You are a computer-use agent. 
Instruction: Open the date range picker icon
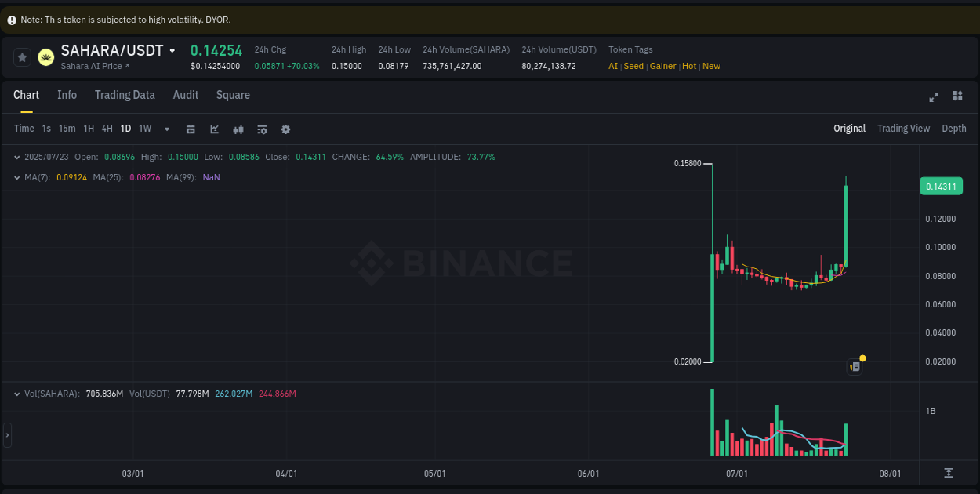(x=191, y=129)
